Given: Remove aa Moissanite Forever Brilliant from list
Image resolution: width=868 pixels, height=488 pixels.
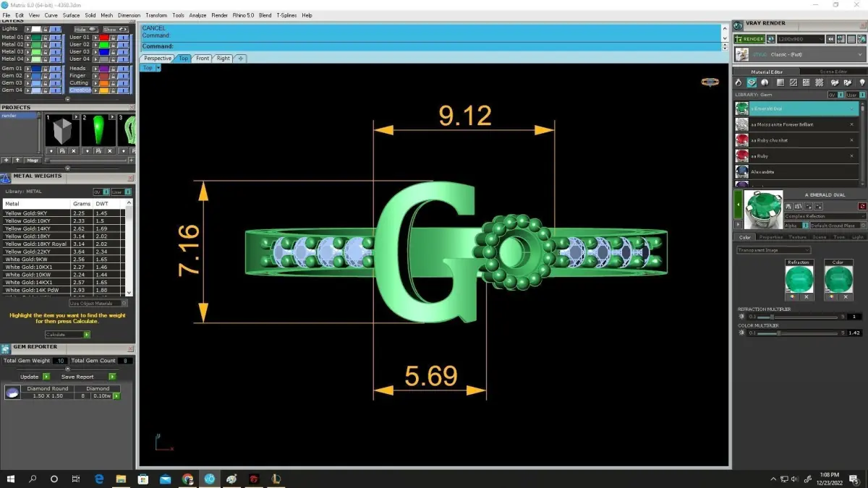Looking at the screenshot, I should click(851, 124).
